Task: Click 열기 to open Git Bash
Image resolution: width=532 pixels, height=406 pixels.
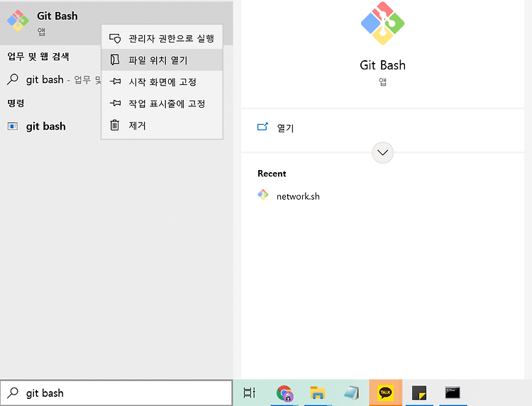Action: click(285, 128)
